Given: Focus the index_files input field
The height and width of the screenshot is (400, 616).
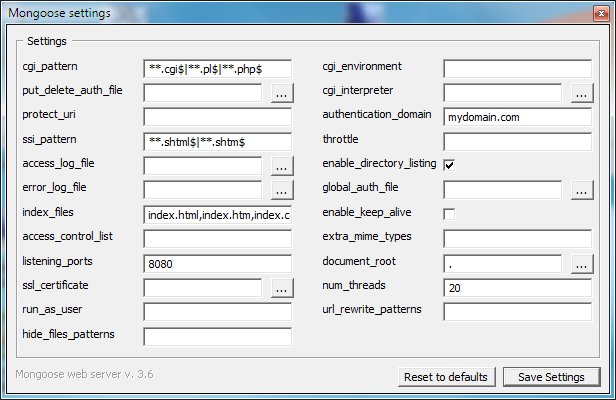Looking at the screenshot, I should (x=217, y=214).
